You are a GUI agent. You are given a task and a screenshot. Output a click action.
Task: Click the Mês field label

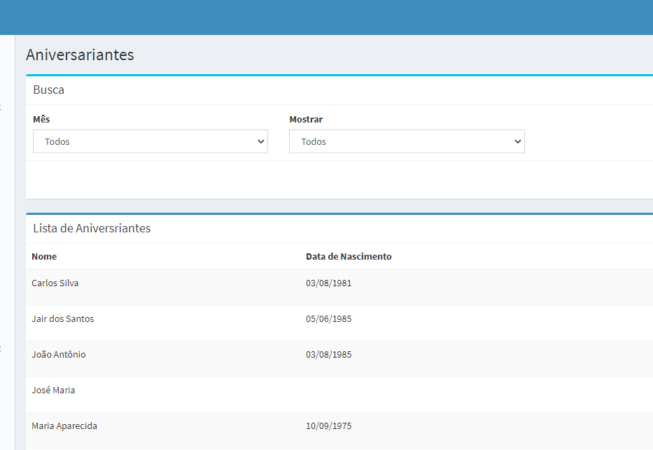pyautogui.click(x=41, y=120)
